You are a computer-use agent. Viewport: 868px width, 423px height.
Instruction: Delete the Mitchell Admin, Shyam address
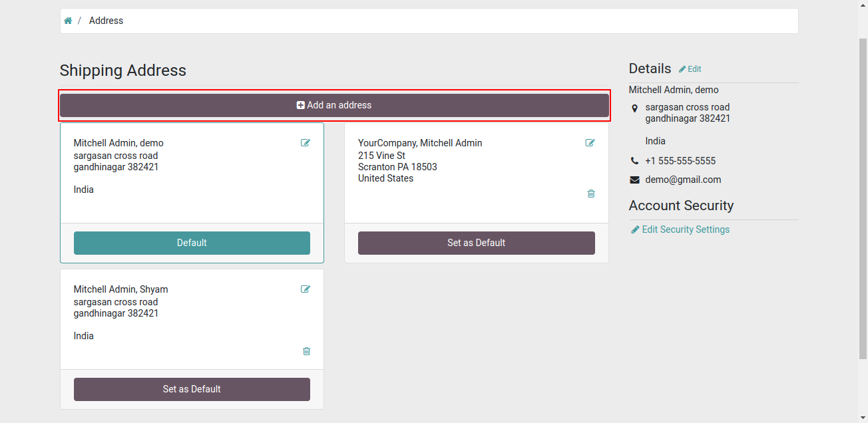306,351
